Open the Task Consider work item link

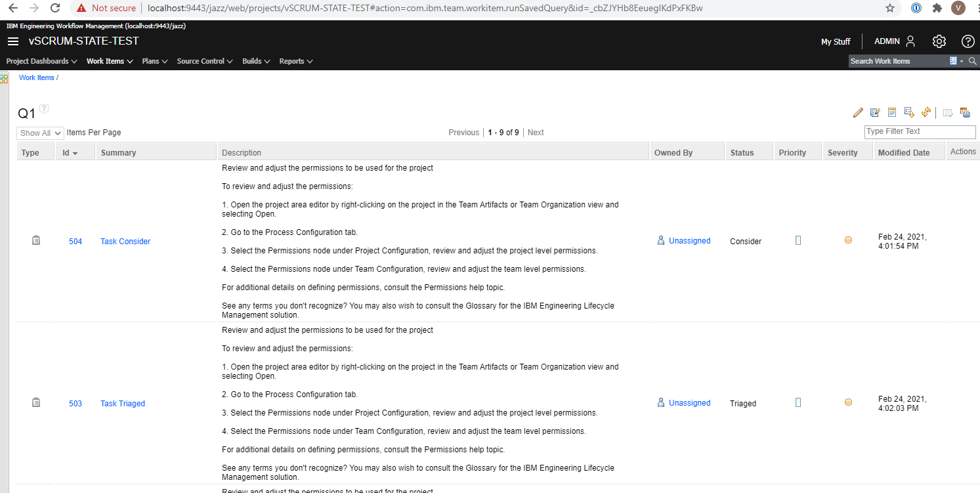click(x=125, y=242)
